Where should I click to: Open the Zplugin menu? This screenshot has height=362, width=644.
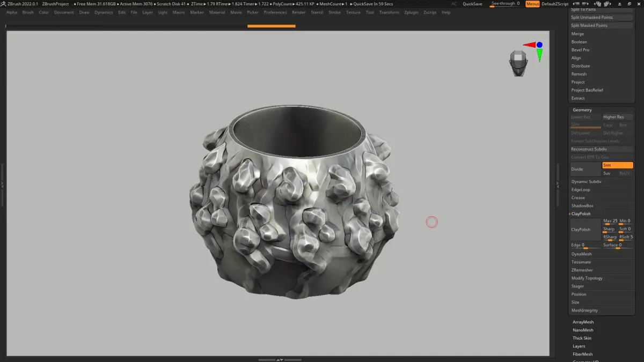pos(411,12)
